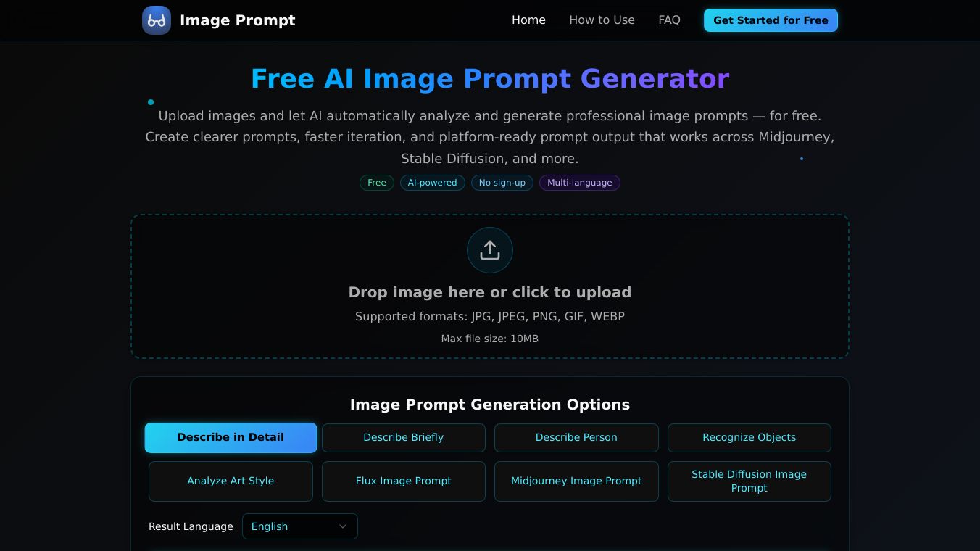
Task: Click the Image Prompt brand name
Action: click(238, 20)
